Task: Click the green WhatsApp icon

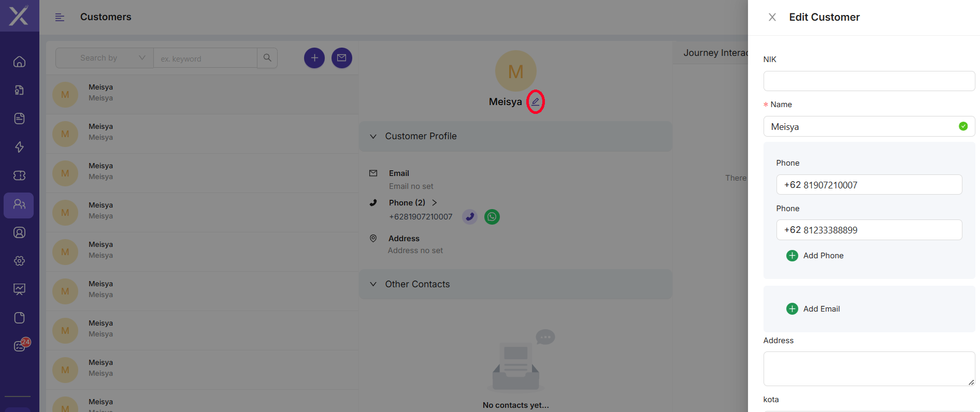Action: tap(492, 217)
